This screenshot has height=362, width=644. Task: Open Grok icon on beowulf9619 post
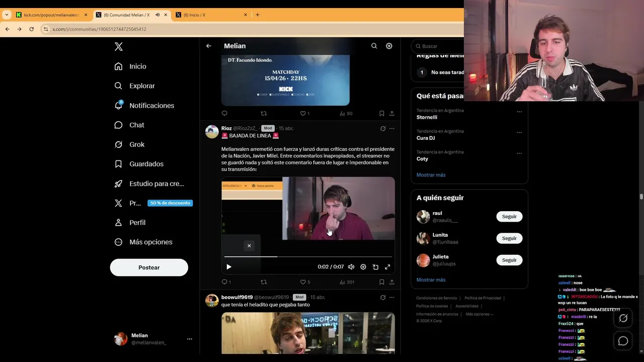pyautogui.click(x=383, y=298)
